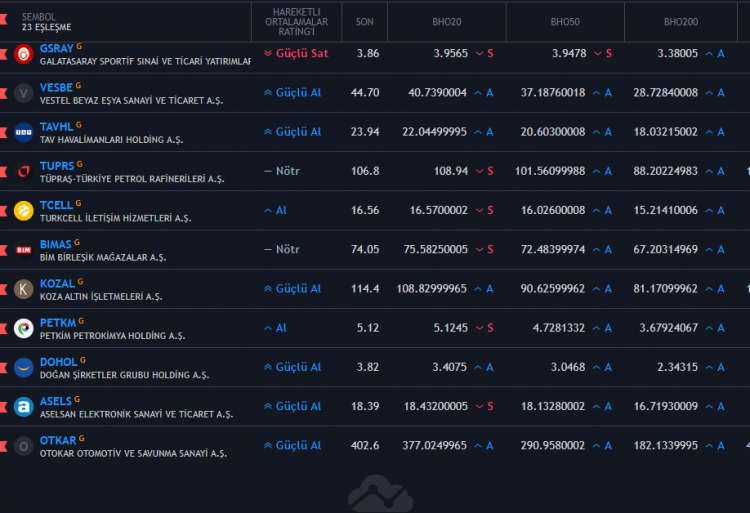Click the SON value 402.6

point(365,446)
